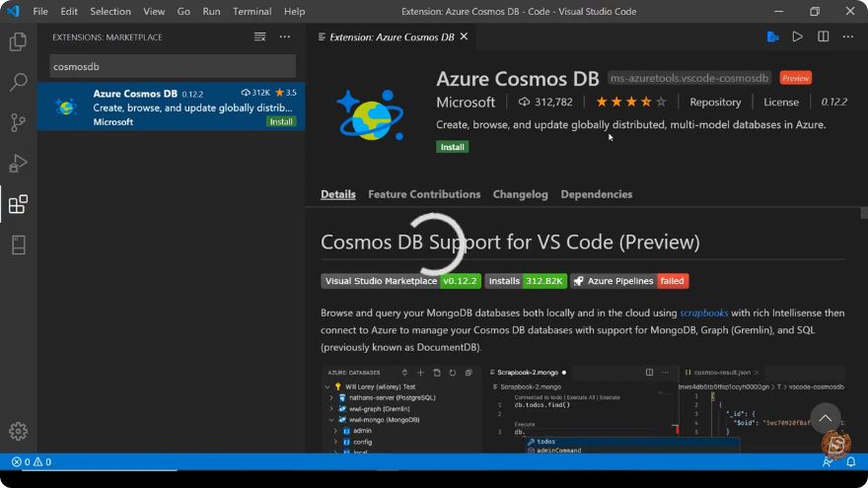The height and width of the screenshot is (488, 868).
Task: Click the version number 0.12.2 in header
Action: [833, 102]
